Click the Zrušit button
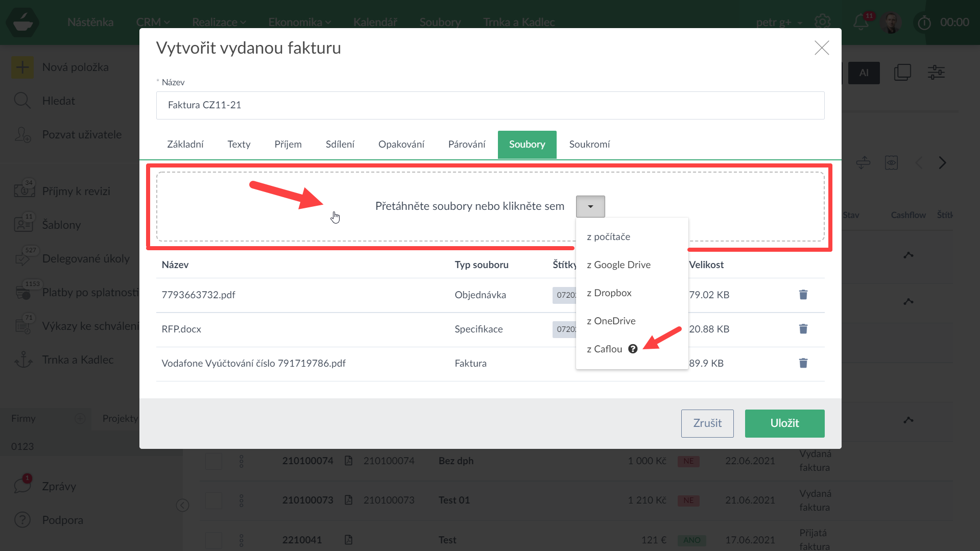Screen dimensions: 980x551 707,423
